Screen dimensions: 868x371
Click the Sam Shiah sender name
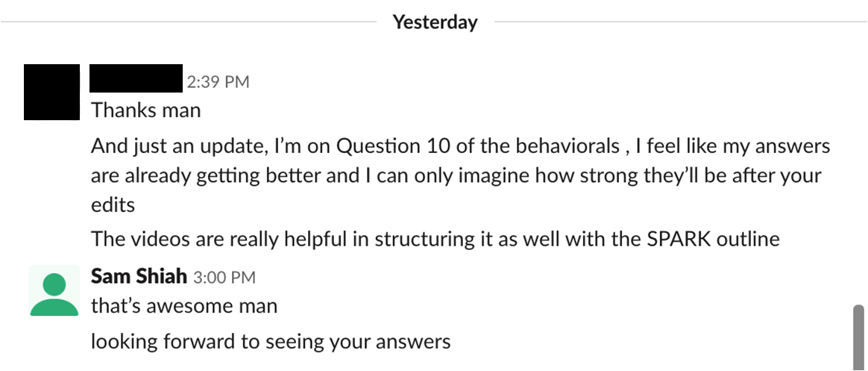click(139, 275)
